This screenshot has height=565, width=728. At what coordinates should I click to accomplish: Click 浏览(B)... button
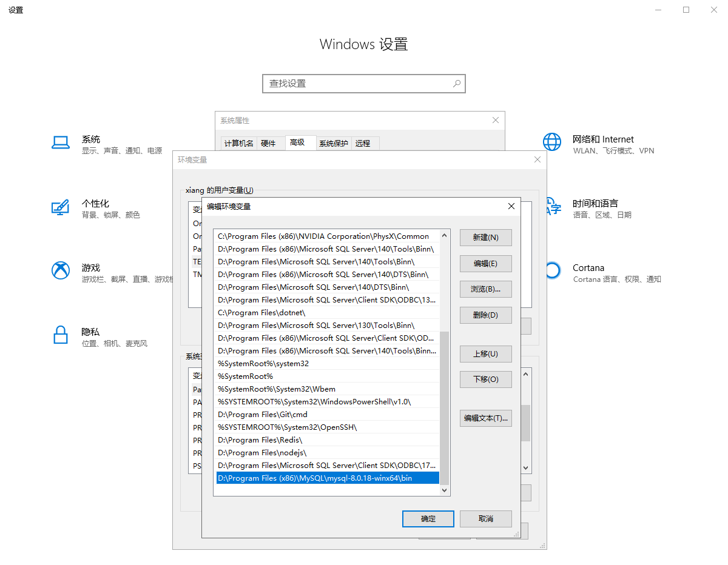(x=486, y=289)
